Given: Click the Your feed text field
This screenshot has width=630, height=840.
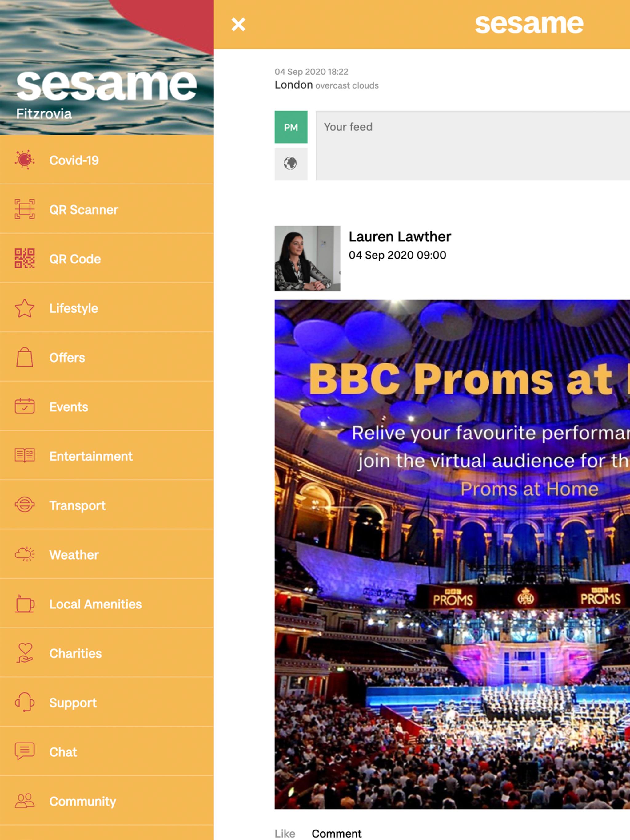Looking at the screenshot, I should [x=471, y=146].
